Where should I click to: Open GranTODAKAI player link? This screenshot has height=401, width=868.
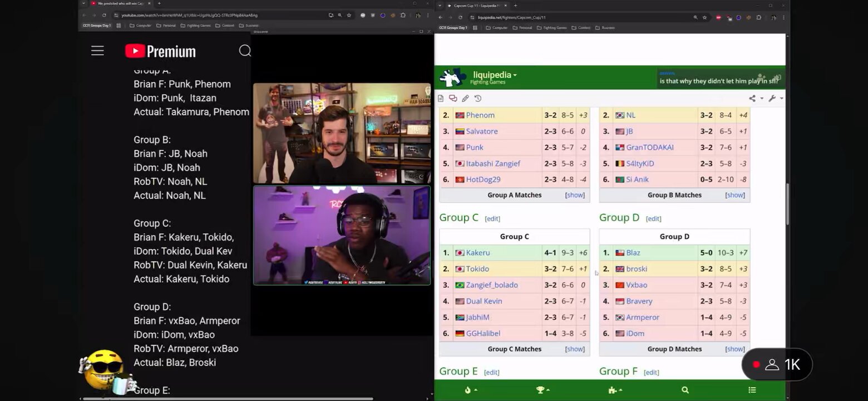[650, 148]
